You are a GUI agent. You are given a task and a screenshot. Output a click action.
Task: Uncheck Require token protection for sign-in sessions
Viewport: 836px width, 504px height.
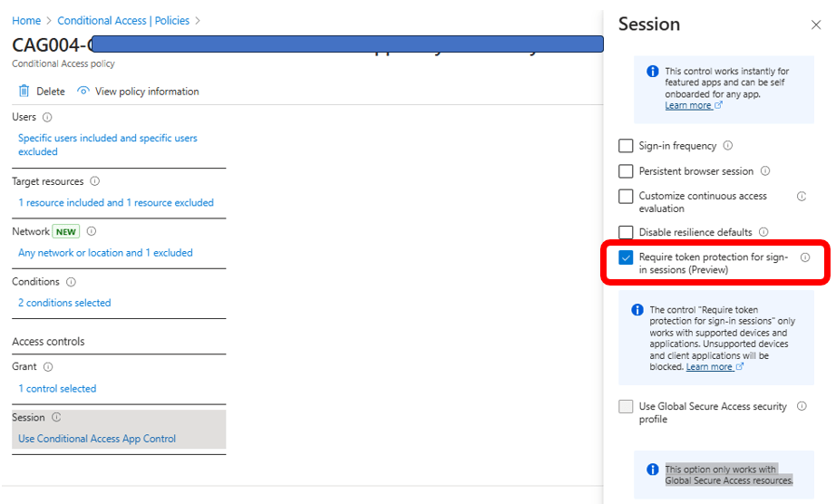pos(626,258)
